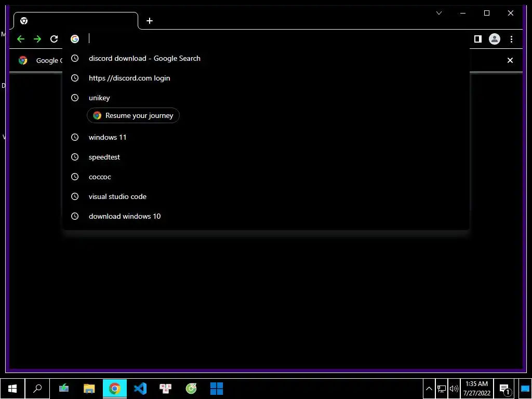Show hidden system tray icons
532x399 pixels.
[x=429, y=389]
